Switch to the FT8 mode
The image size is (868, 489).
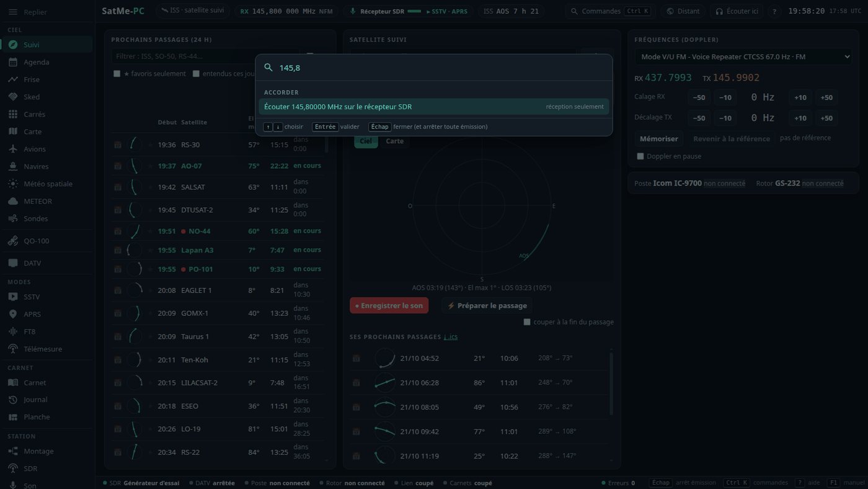point(47,331)
